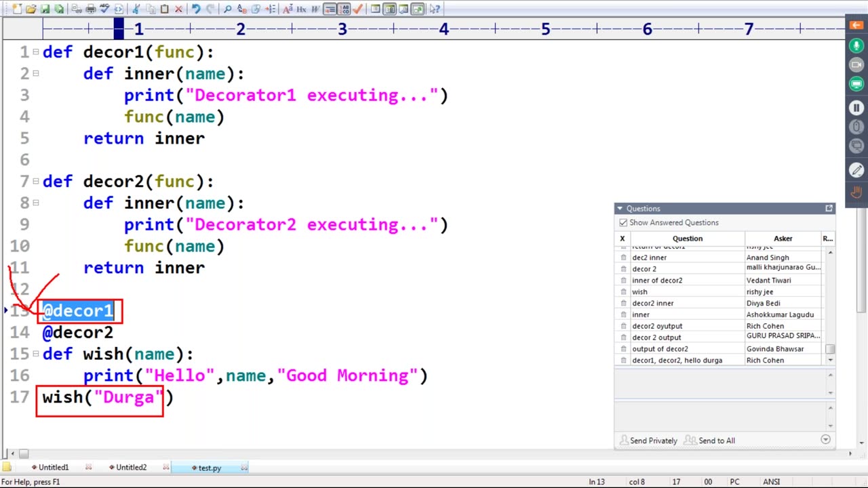Open Replace toolbar icon
The height and width of the screenshot is (488, 868).
click(x=241, y=9)
